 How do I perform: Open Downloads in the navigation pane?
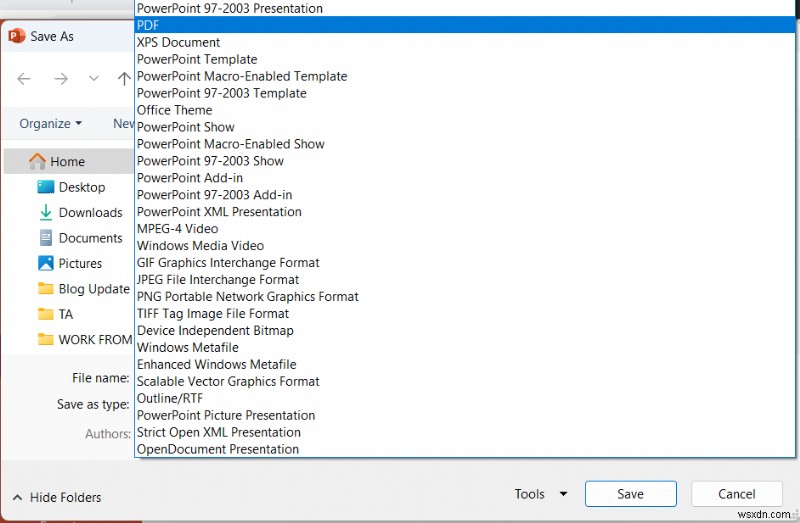point(90,212)
